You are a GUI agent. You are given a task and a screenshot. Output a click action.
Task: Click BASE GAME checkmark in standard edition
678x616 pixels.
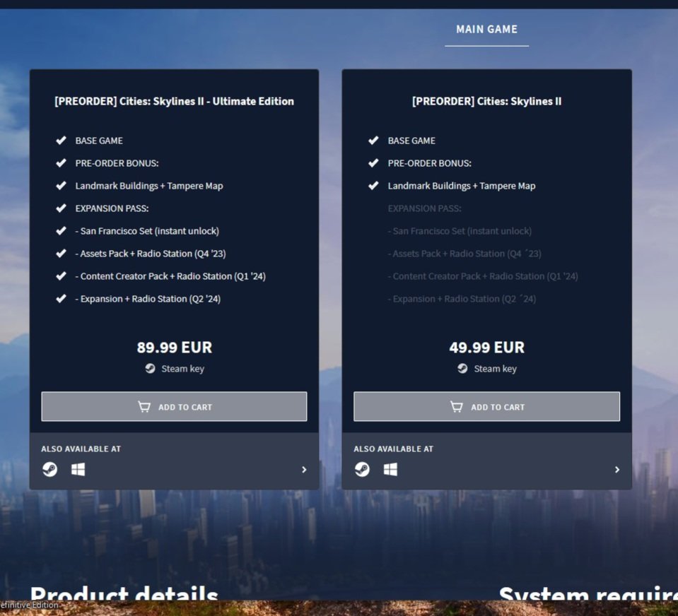point(373,141)
